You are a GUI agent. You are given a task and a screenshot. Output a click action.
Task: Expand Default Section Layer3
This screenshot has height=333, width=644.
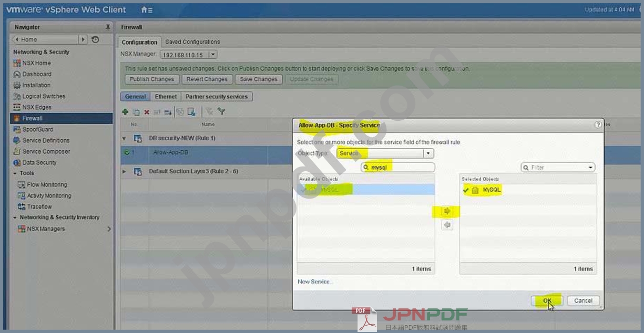[x=125, y=172]
